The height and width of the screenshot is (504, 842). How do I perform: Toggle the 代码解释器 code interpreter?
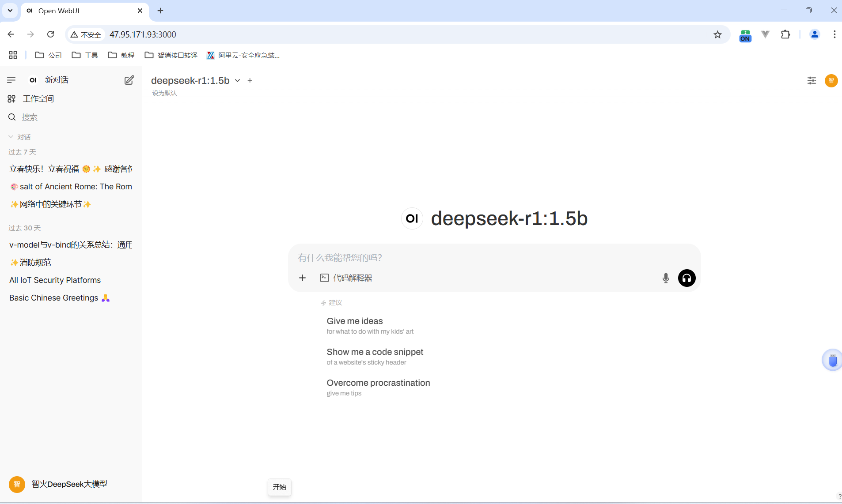pos(346,278)
